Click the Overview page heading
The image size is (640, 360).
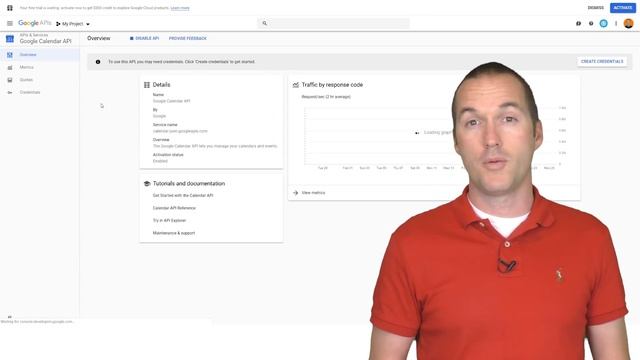click(99, 38)
